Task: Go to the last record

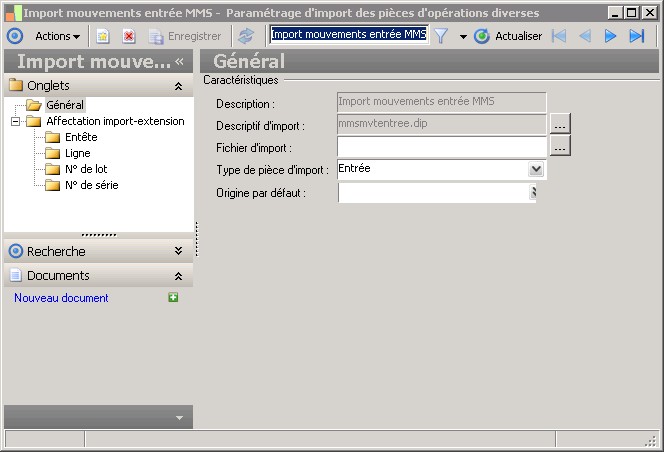Action: click(637, 36)
